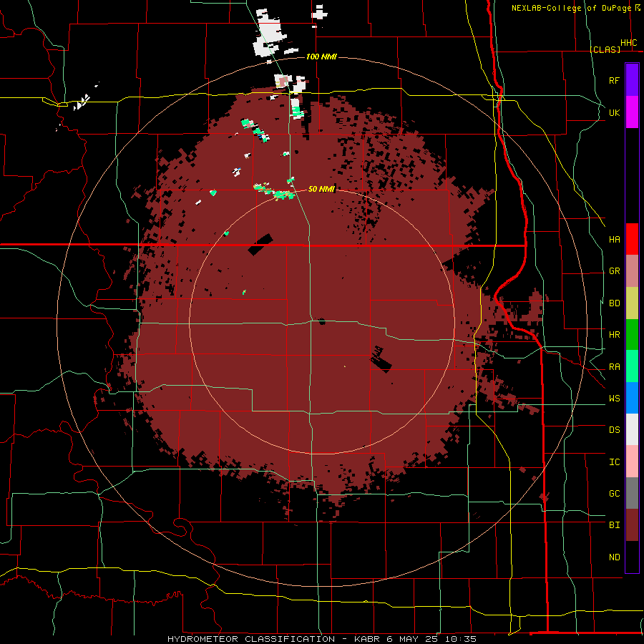Click the IC legend label
Image resolution: width=644 pixels, height=644 pixels.
614,462
